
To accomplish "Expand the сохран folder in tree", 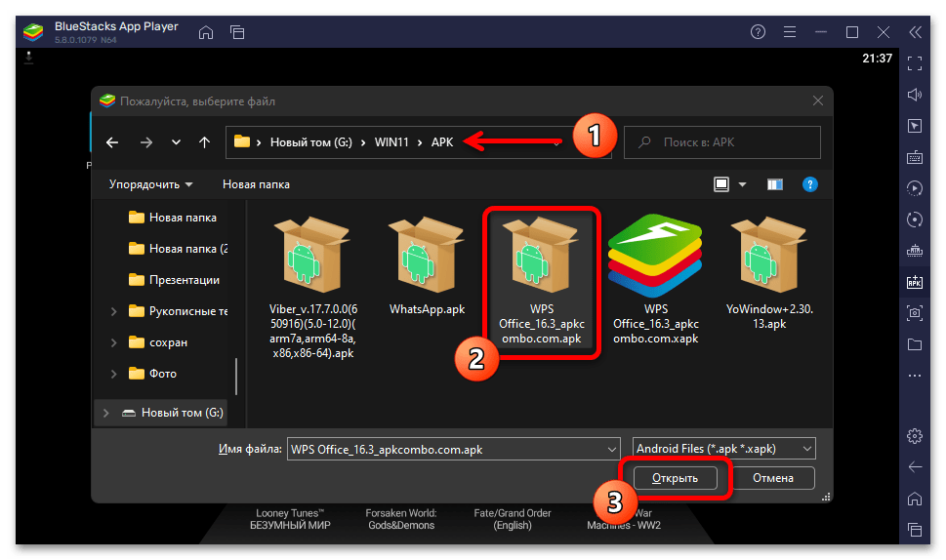I will 113,343.
